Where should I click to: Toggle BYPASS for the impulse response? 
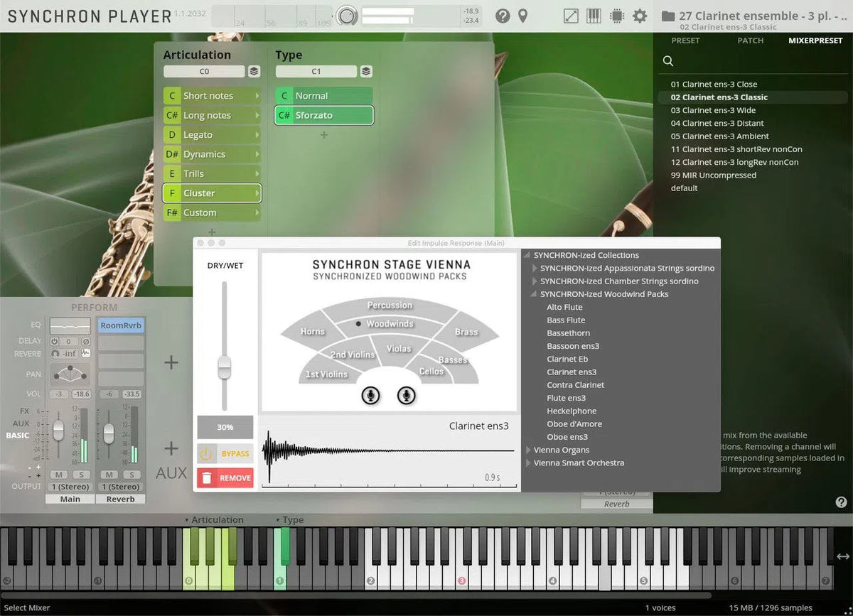pyautogui.click(x=225, y=453)
